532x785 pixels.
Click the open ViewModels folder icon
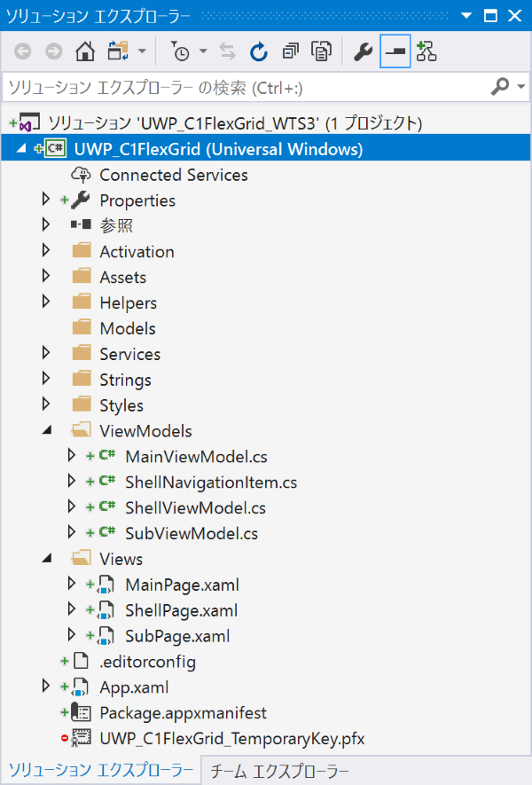tap(81, 429)
